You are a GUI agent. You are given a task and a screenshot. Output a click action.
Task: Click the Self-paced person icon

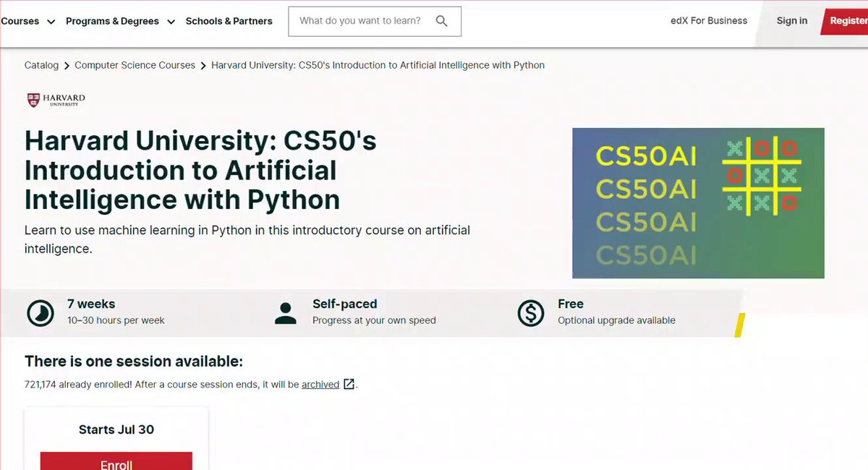tap(286, 313)
